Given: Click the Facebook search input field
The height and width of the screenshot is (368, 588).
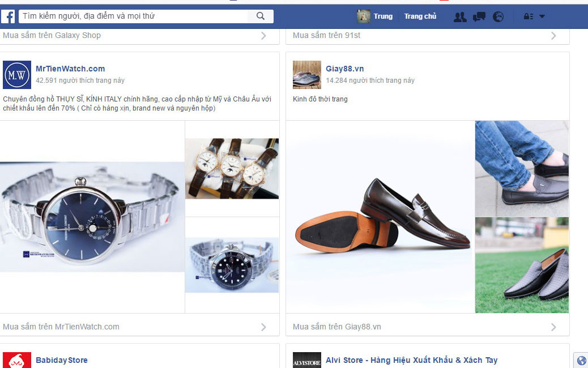Looking at the screenshot, I should [x=136, y=16].
